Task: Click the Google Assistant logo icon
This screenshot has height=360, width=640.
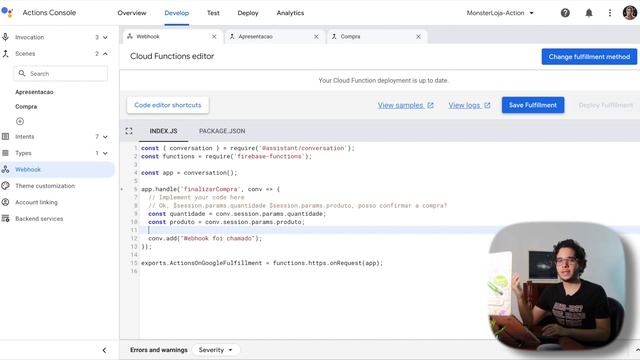Action: tap(7, 12)
